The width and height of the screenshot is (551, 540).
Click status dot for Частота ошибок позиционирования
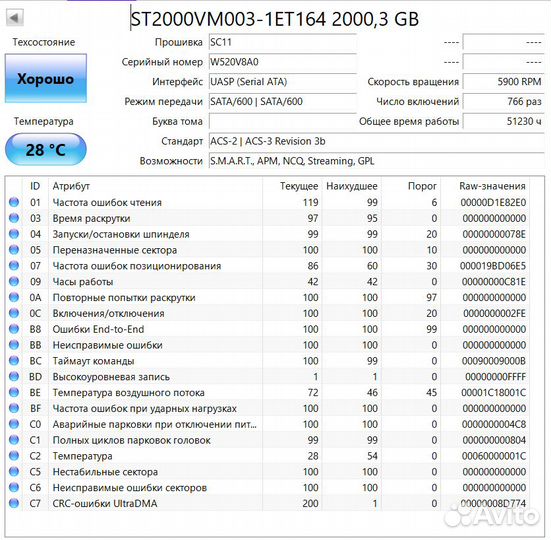pos(14,265)
